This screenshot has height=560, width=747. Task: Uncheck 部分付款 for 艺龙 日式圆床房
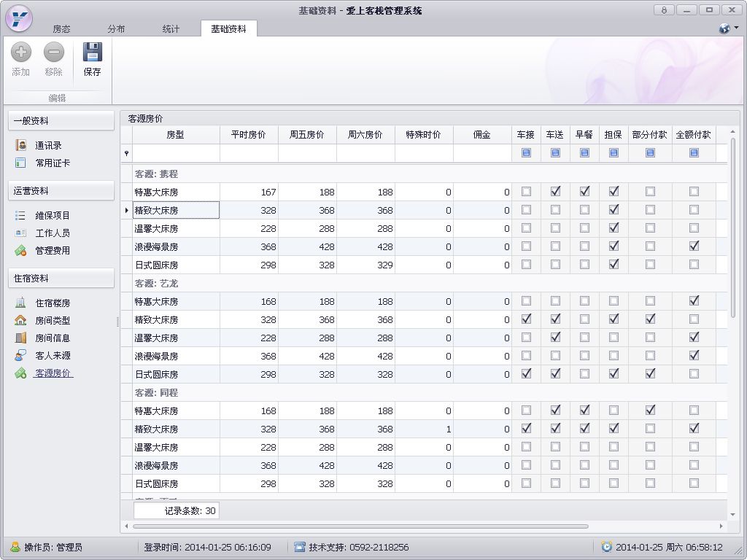(x=650, y=374)
